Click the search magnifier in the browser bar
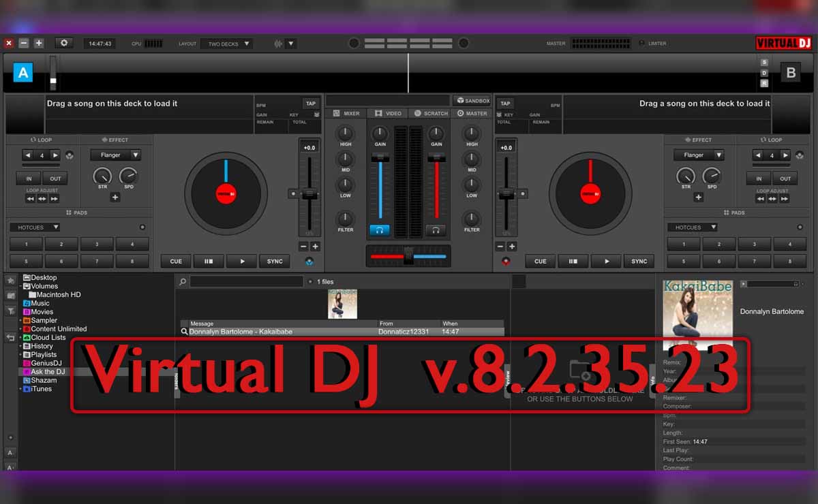Image resolution: width=818 pixels, height=504 pixels. click(x=181, y=281)
